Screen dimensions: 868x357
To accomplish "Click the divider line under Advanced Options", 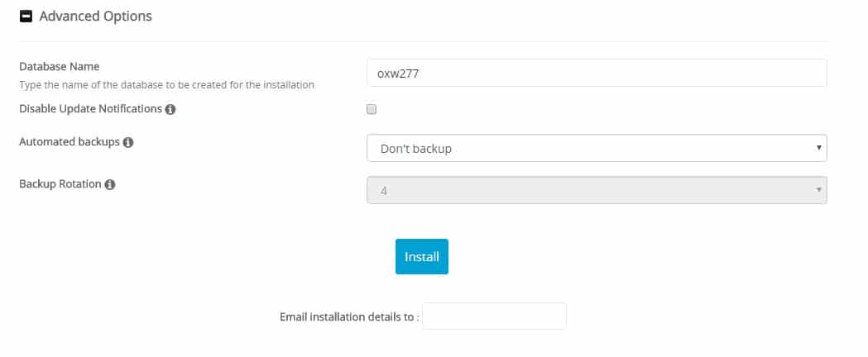I will pyautogui.click(x=423, y=40).
